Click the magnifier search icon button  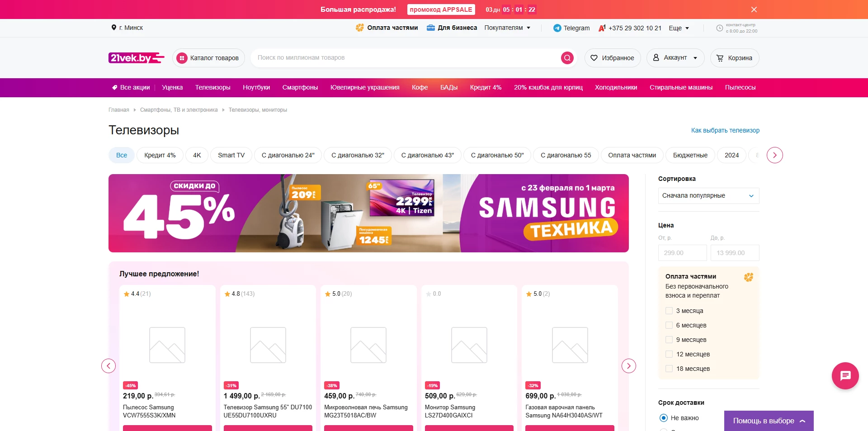567,58
